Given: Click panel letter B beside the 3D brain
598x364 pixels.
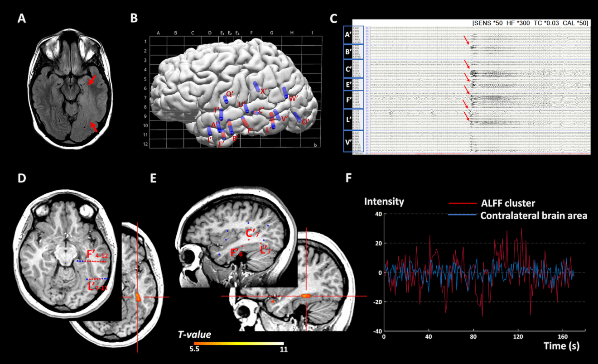Looking at the screenshot, I should [x=134, y=19].
